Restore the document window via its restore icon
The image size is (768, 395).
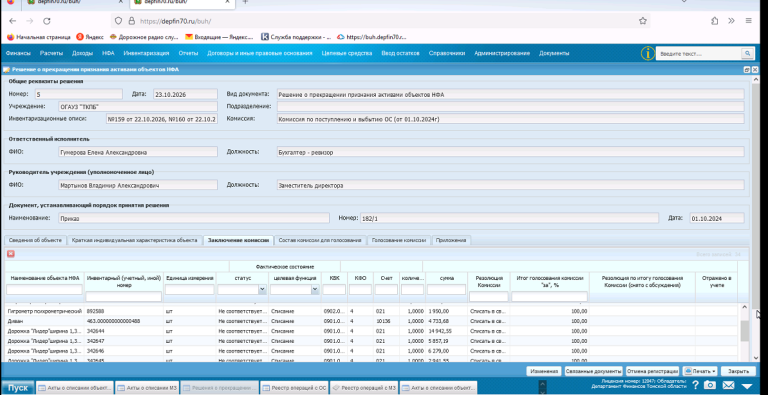click(747, 70)
